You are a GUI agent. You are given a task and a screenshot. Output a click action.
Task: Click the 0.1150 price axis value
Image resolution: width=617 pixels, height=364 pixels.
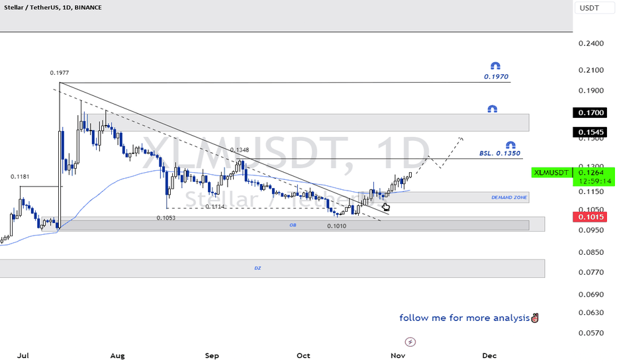(591, 192)
